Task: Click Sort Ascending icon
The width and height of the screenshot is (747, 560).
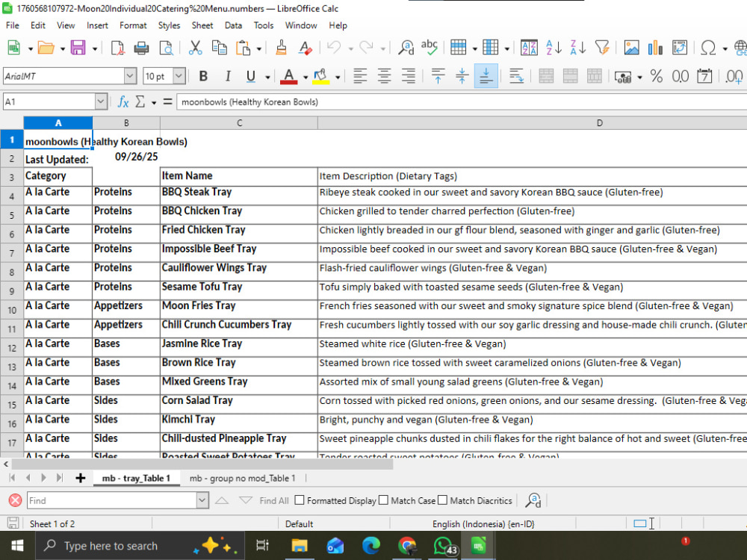Action: pyautogui.click(x=554, y=48)
